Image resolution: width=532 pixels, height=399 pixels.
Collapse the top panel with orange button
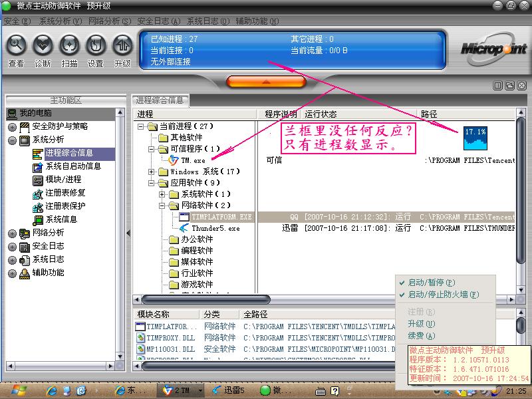coord(266,82)
